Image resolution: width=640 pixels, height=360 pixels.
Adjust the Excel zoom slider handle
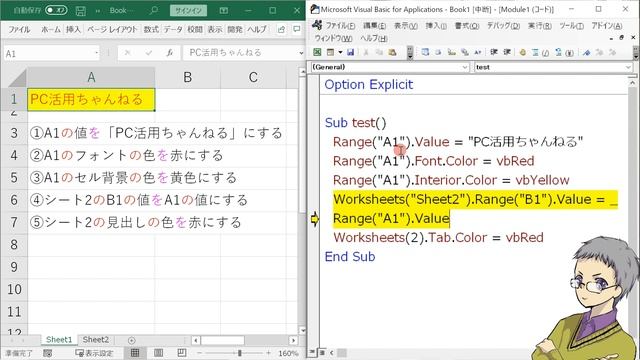click(240, 353)
